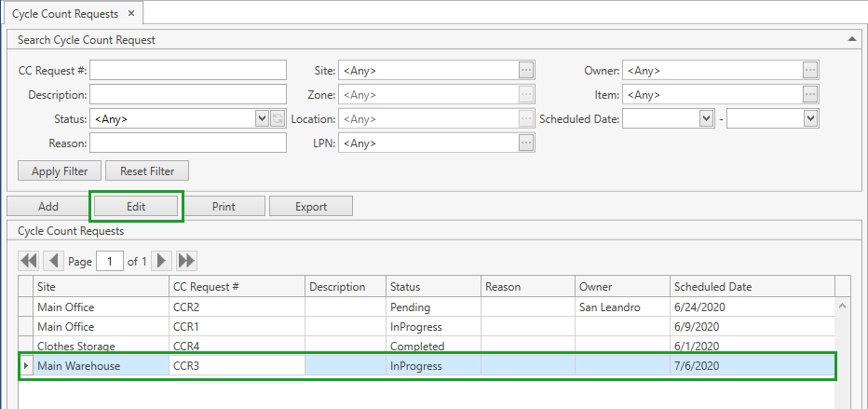Go to previous page arrow
The image size is (868, 409).
click(x=53, y=261)
